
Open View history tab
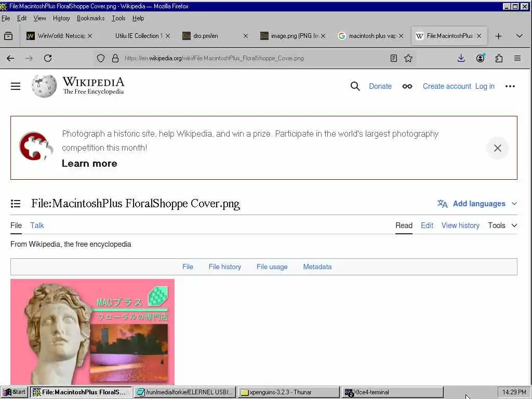[x=460, y=225]
